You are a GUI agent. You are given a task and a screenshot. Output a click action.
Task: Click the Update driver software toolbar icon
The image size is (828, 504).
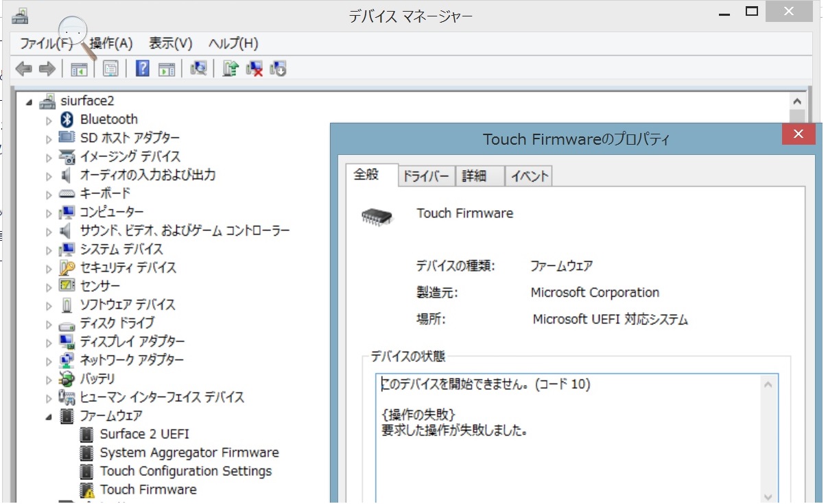click(x=230, y=69)
